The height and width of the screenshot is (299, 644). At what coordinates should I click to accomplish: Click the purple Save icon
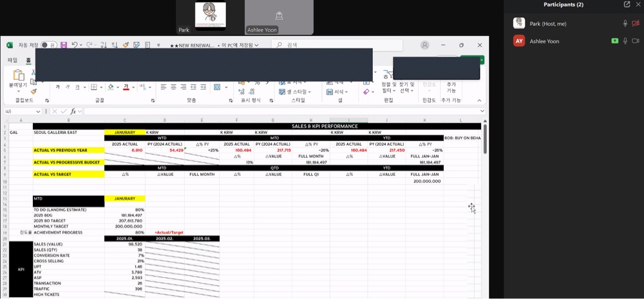pos(64,44)
